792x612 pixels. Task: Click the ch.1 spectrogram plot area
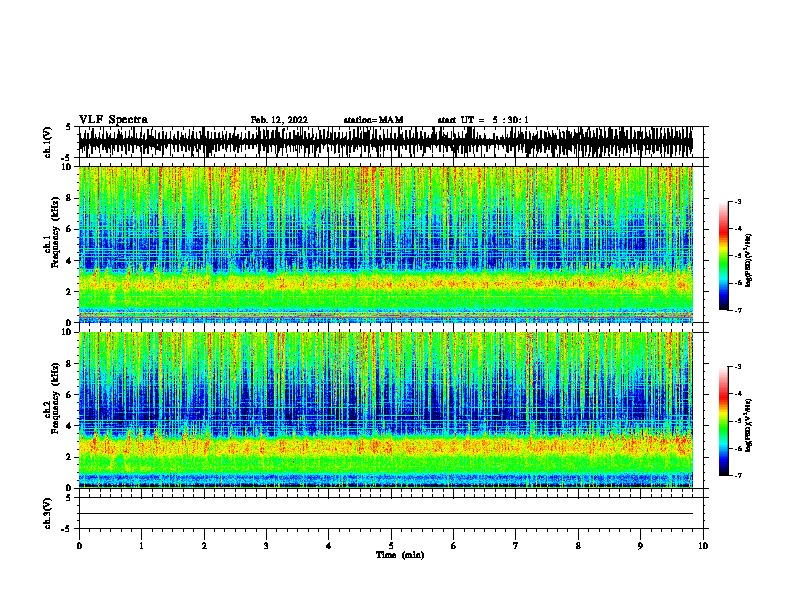click(x=386, y=244)
